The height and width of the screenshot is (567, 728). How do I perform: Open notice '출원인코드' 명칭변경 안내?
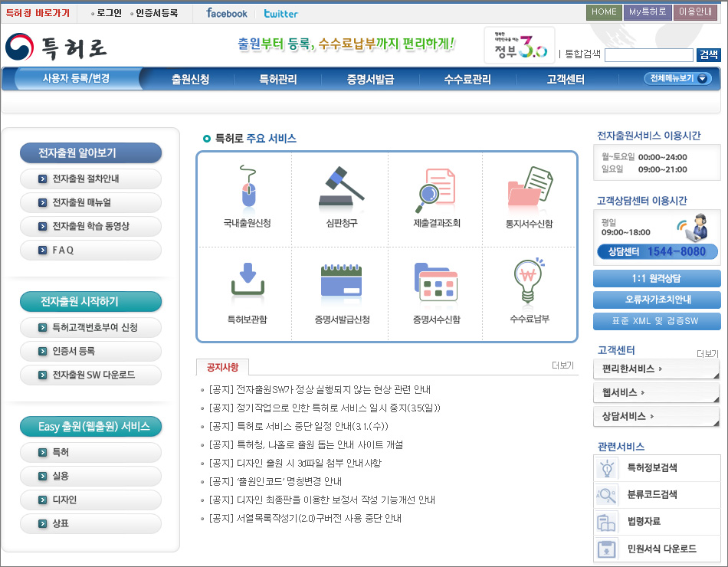[275, 481]
